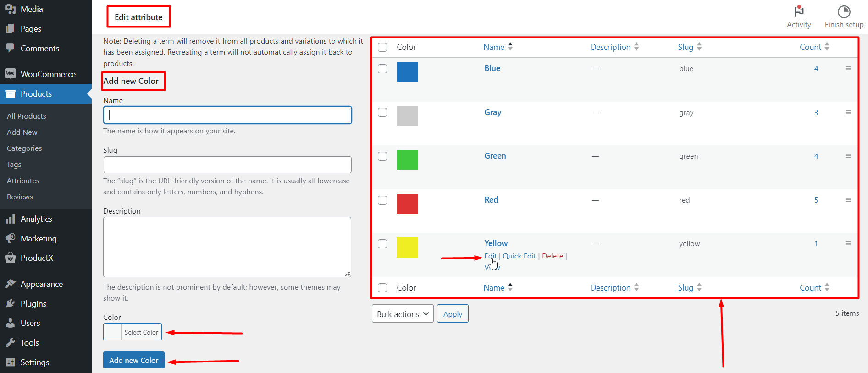
Task: Click the Tools wrench icon
Action: click(x=10, y=342)
